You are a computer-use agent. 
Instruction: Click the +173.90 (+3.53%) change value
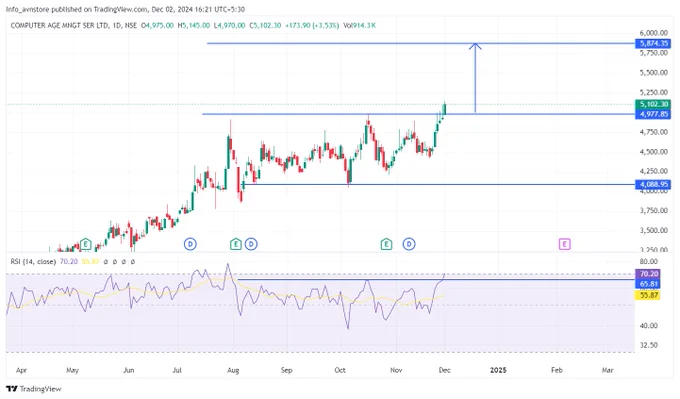[312, 26]
